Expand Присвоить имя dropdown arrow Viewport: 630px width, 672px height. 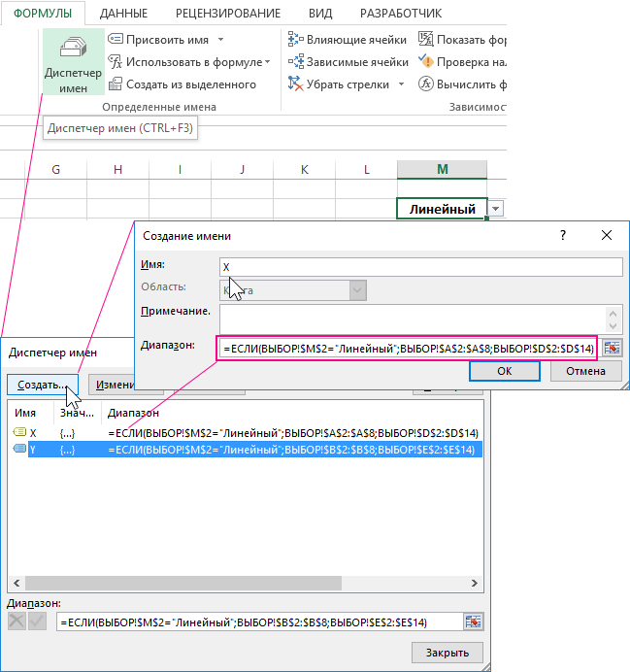pos(220,39)
